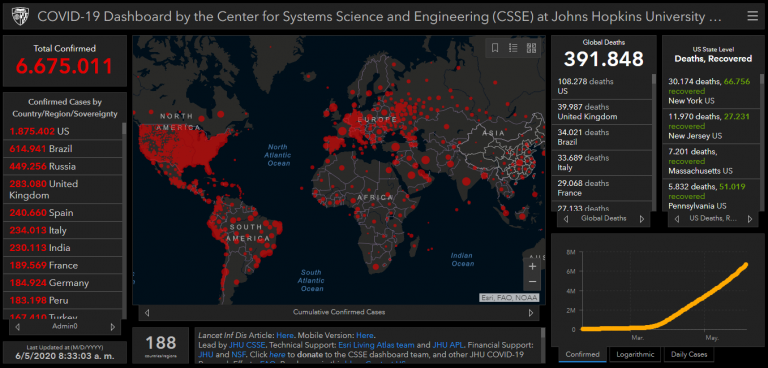Open the hamburger menu in the header

(x=752, y=16)
